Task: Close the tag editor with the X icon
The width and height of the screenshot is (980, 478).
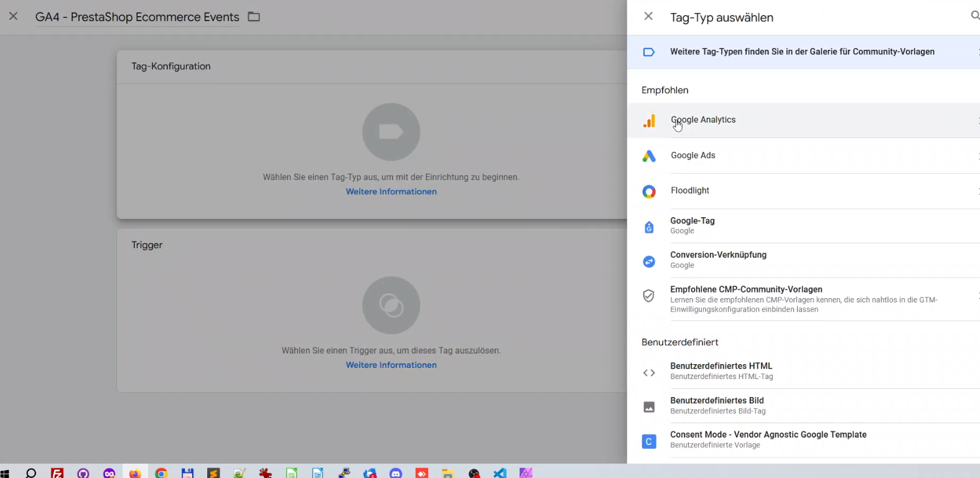Action: (13, 16)
